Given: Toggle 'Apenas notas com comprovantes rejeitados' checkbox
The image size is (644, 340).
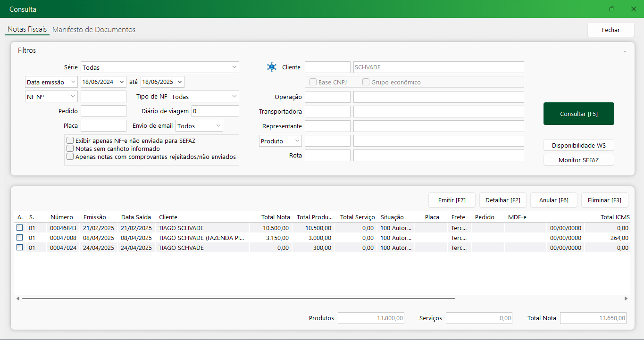Looking at the screenshot, I should 70,157.
